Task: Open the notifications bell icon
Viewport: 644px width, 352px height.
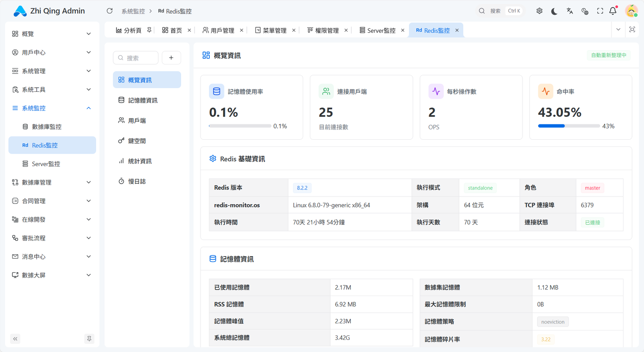Action: click(x=613, y=10)
